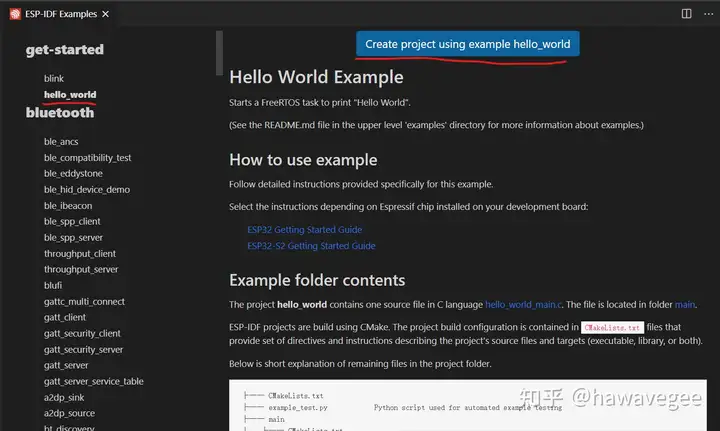The height and width of the screenshot is (431, 720).
Task: Click the How to use example heading
Action: (303, 160)
